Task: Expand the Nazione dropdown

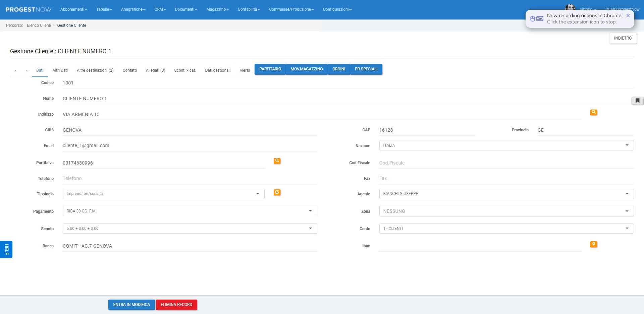Action: pyautogui.click(x=506, y=145)
